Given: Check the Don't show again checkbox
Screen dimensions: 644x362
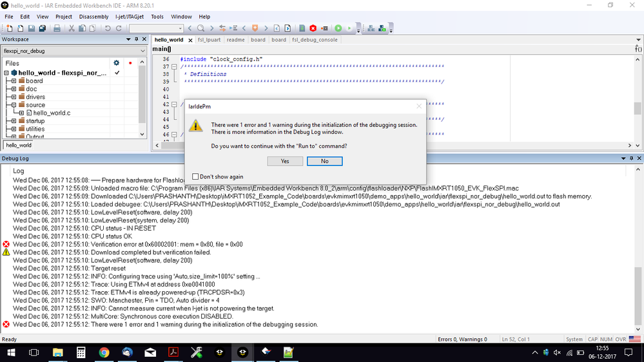Looking at the screenshot, I should click(195, 176).
